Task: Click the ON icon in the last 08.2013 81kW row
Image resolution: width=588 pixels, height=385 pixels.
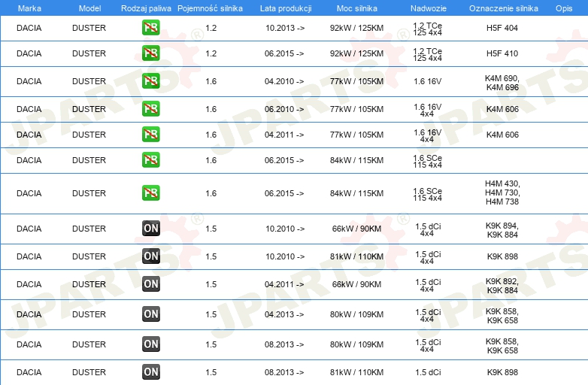Action: coord(150,371)
